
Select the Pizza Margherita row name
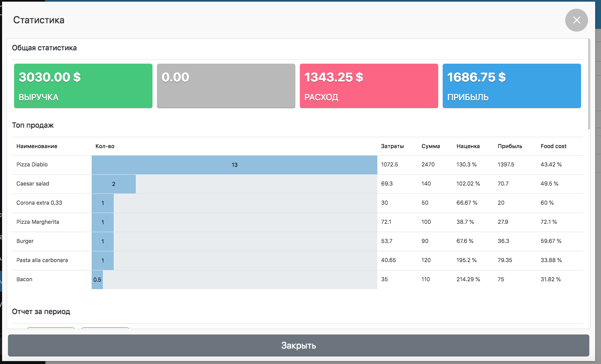point(38,222)
